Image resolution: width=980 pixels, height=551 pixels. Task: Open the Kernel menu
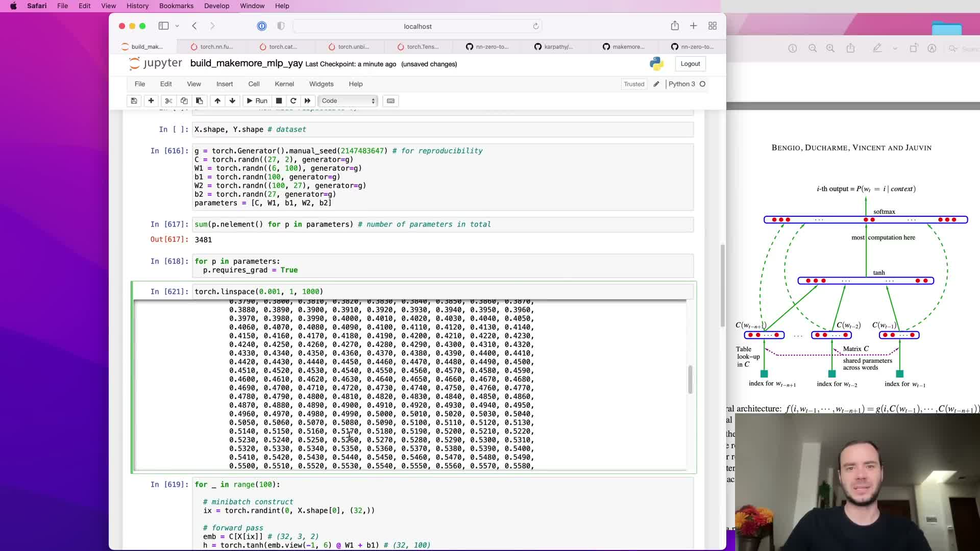[284, 84]
